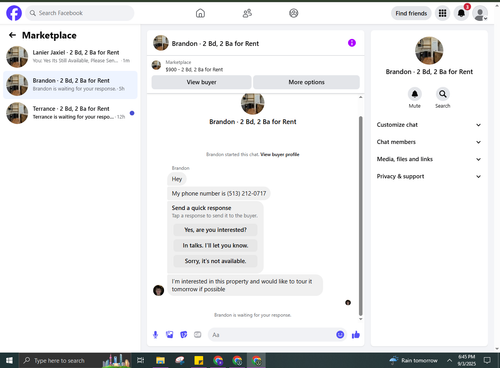500x368 pixels.
Task: Choose a sticker icon in composer
Action: point(184,335)
